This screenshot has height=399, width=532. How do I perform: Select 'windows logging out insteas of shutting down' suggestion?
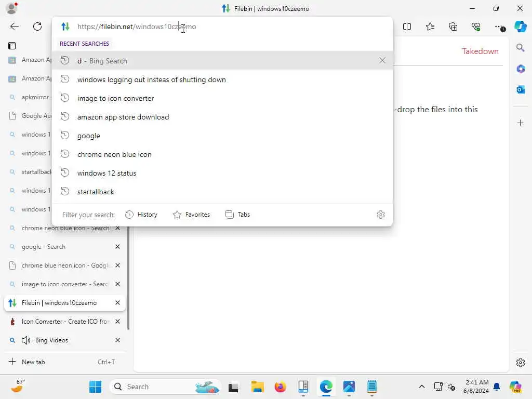coord(222,79)
